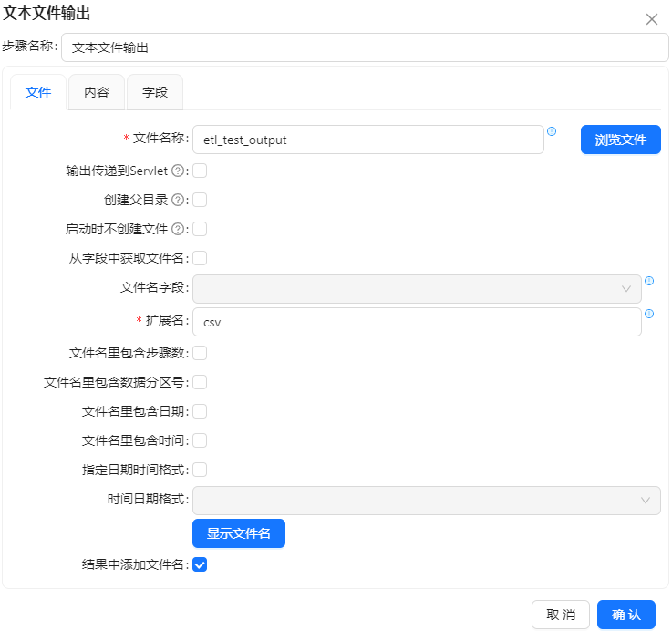
Task: Click help icon next to 输出传递到Servlet
Action: 179,171
